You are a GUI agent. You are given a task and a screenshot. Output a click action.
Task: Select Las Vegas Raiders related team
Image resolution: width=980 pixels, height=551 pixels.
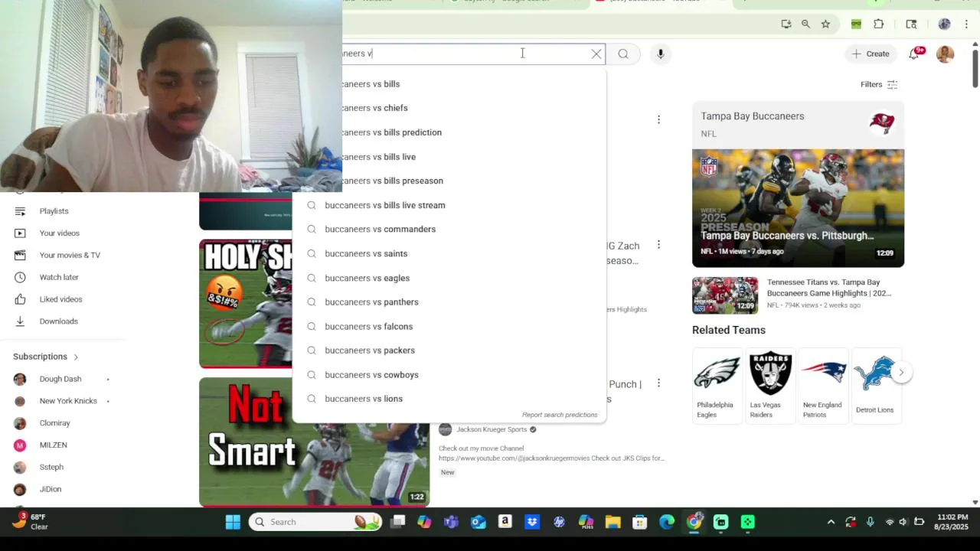(x=770, y=384)
